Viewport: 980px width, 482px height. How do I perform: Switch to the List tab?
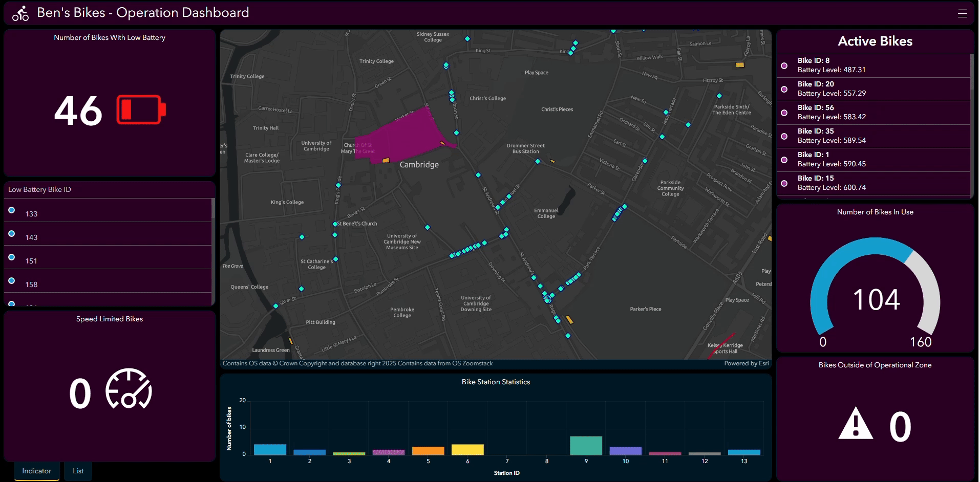coord(78,471)
